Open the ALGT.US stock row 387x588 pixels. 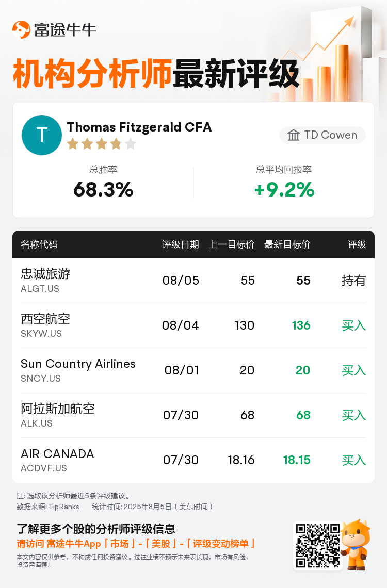point(193,281)
